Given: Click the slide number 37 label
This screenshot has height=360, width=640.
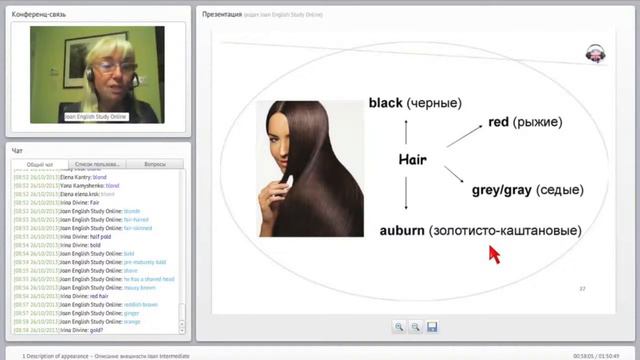Looking at the screenshot, I should coord(582,289).
